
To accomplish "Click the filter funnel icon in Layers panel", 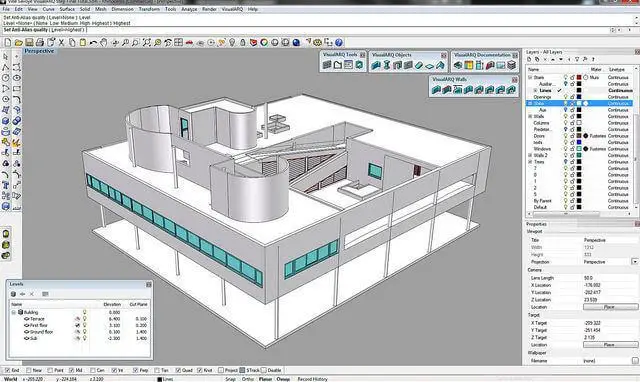I will tap(577, 60).
